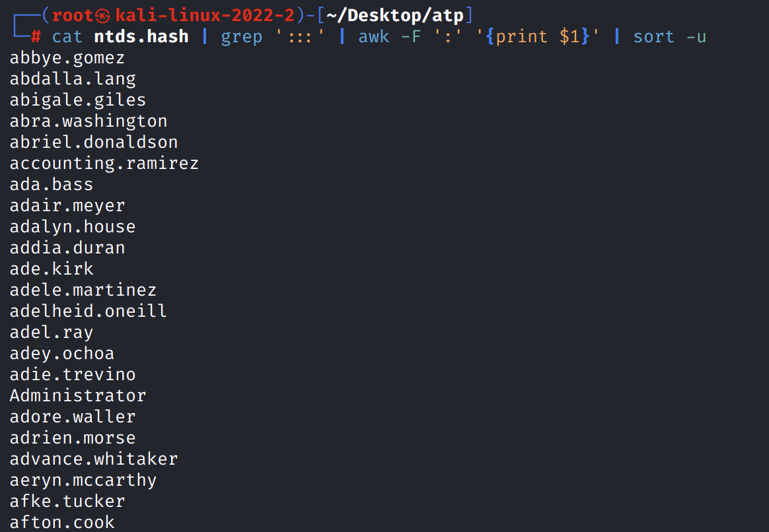The width and height of the screenshot is (769, 532).
Task: Click the awk command word
Action: [x=374, y=36]
